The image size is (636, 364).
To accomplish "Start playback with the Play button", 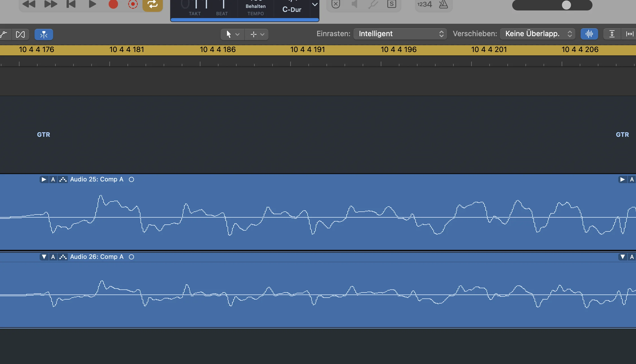I will 92,4.
